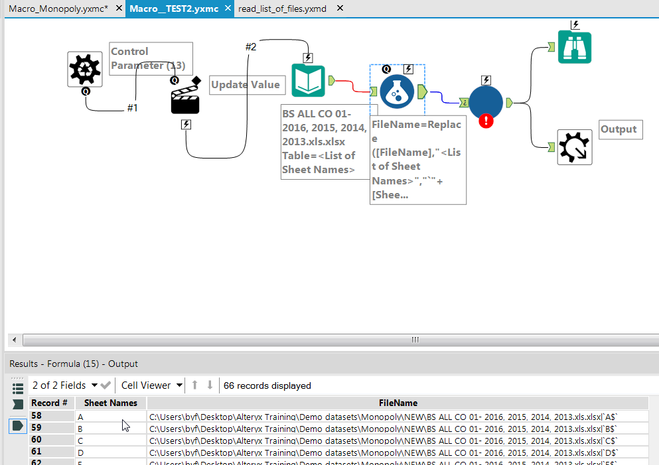Click the blue circle tool output anchor

click(x=509, y=103)
